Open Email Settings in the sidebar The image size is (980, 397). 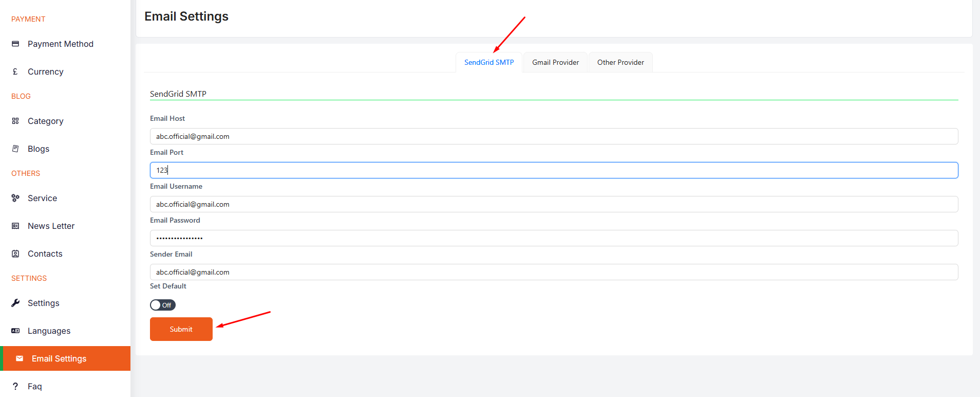[59, 358]
